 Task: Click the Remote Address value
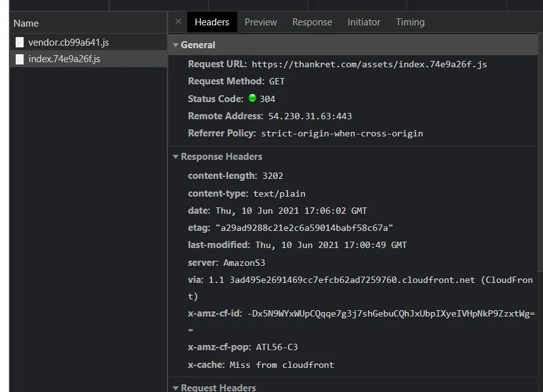click(x=310, y=116)
